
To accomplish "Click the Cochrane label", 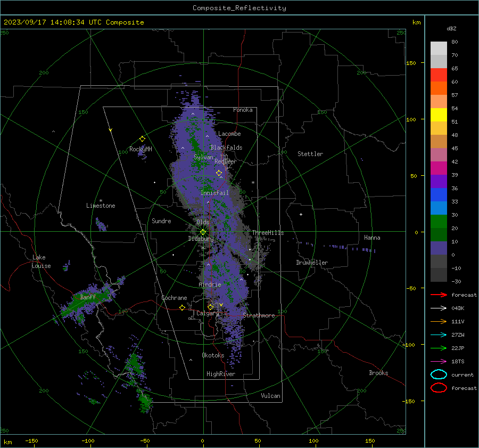I will click(174, 298).
